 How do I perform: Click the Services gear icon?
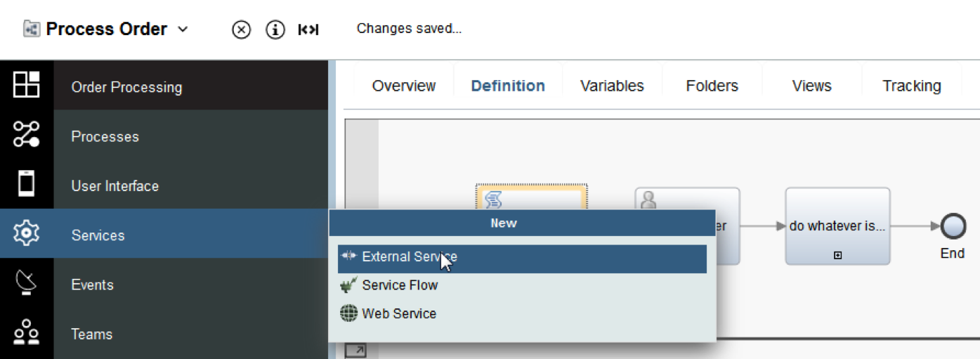[x=27, y=233]
